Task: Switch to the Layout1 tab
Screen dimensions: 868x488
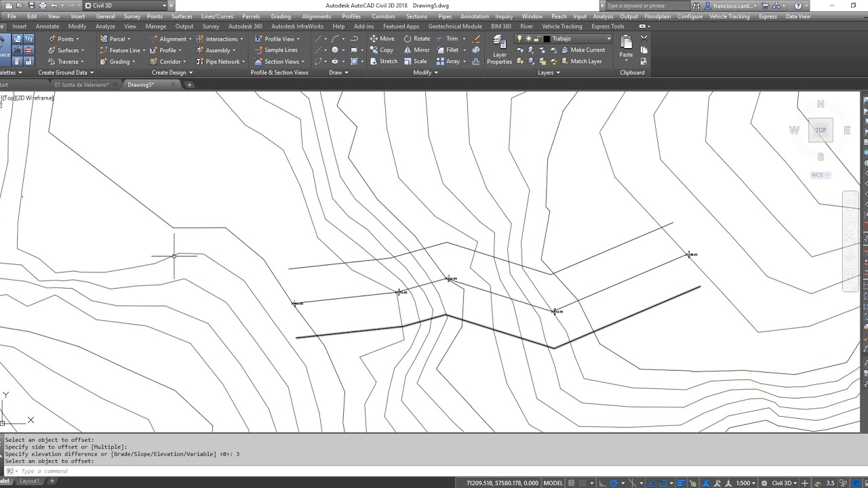Action: [29, 481]
